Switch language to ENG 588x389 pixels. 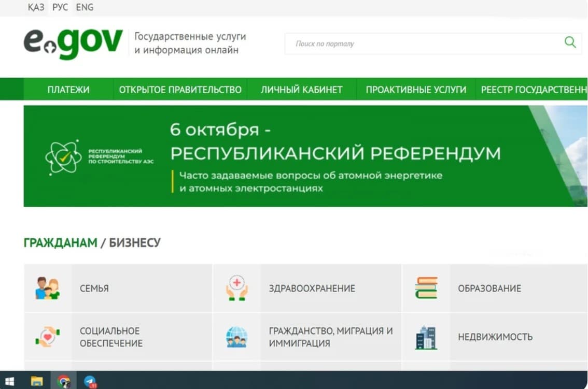click(85, 7)
